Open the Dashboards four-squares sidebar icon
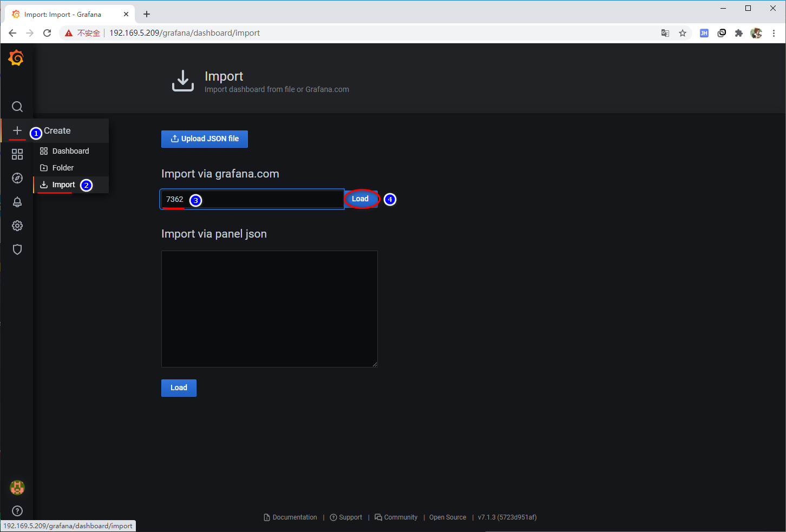 (x=17, y=154)
